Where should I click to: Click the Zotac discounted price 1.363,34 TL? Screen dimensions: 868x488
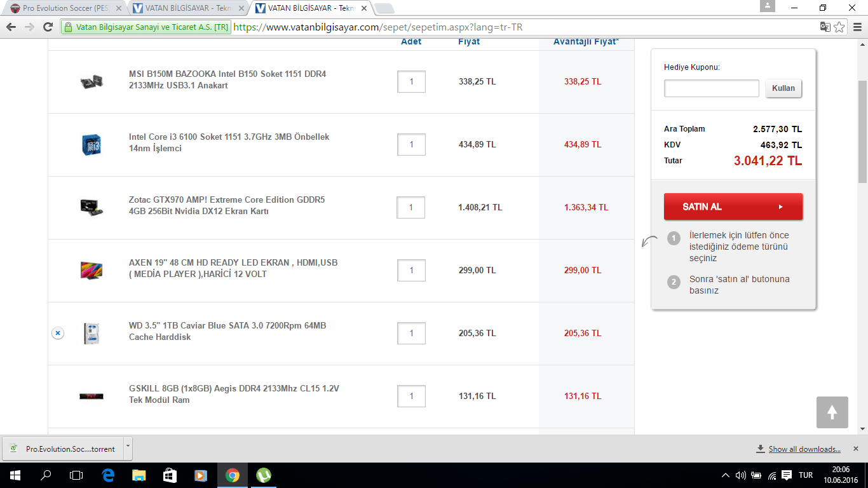pyautogui.click(x=586, y=207)
